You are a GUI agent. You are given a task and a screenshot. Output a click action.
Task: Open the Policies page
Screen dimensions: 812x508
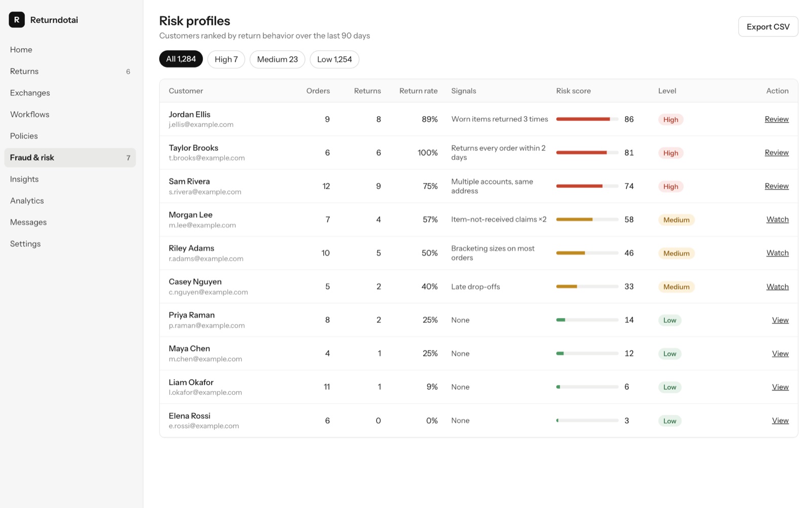[x=70, y=136]
